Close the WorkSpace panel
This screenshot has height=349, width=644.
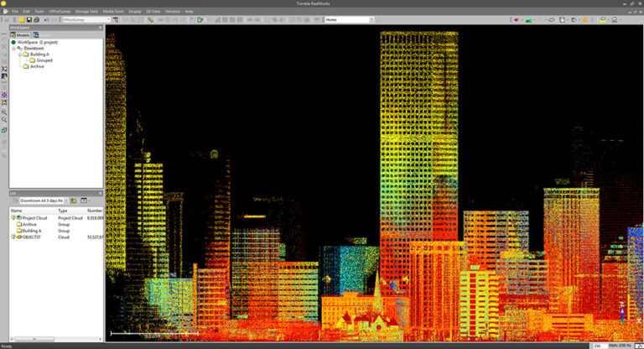[101, 28]
